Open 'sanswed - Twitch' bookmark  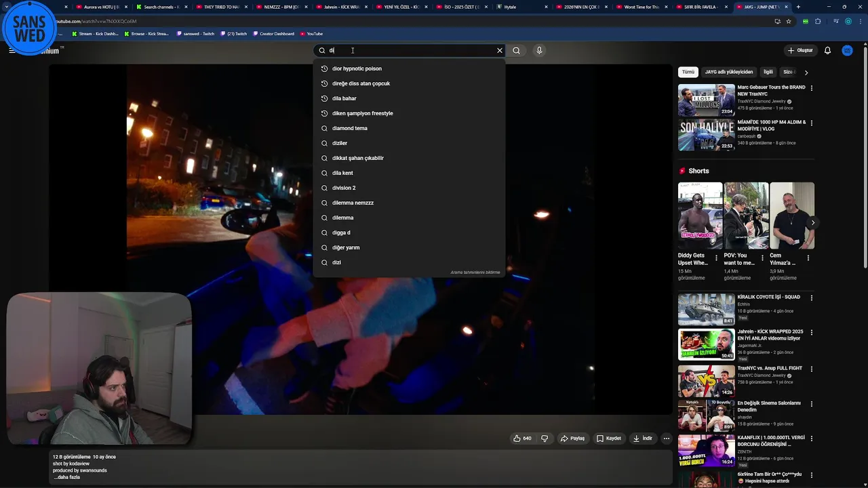click(x=195, y=33)
